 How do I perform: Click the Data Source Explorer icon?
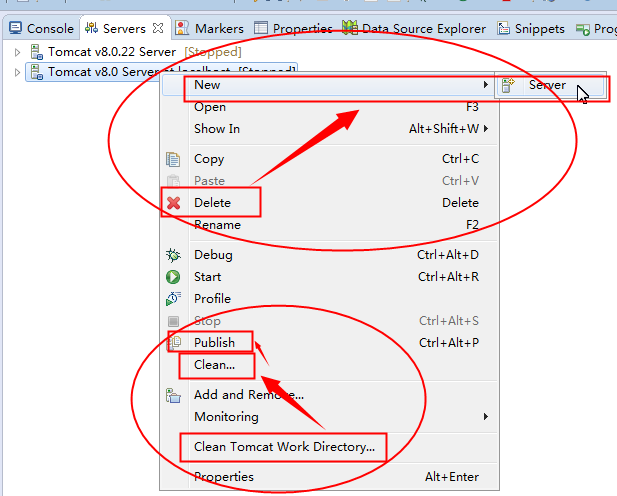click(x=349, y=28)
